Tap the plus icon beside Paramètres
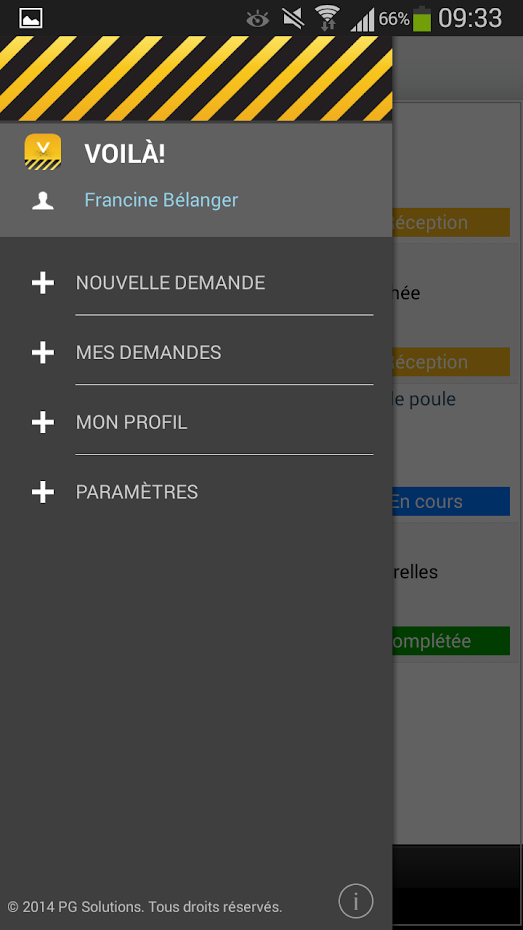 point(43,492)
